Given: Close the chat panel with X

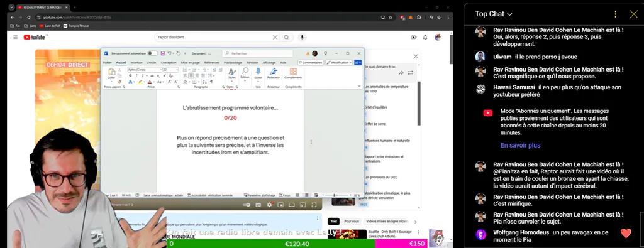Looking at the screenshot, I should click(634, 14).
